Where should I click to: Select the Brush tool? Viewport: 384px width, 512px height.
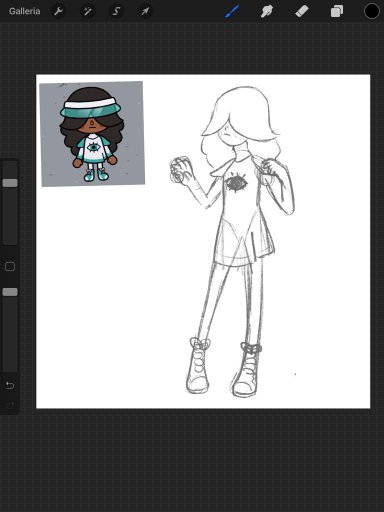(x=232, y=11)
